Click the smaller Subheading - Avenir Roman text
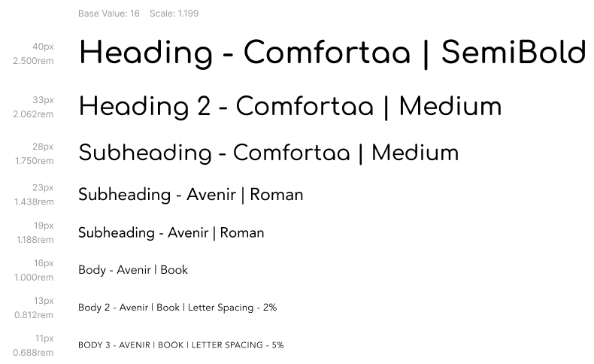This screenshot has height=364, width=594. (171, 232)
